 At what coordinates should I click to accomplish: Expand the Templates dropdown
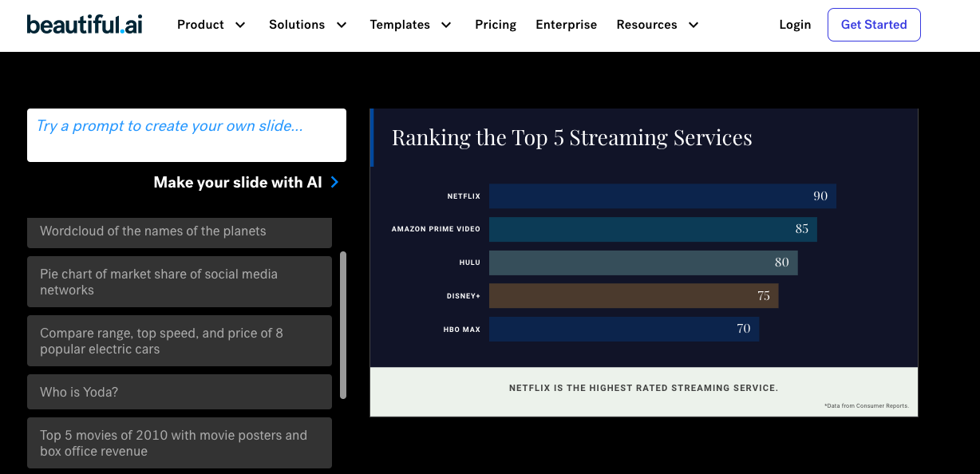(x=411, y=25)
